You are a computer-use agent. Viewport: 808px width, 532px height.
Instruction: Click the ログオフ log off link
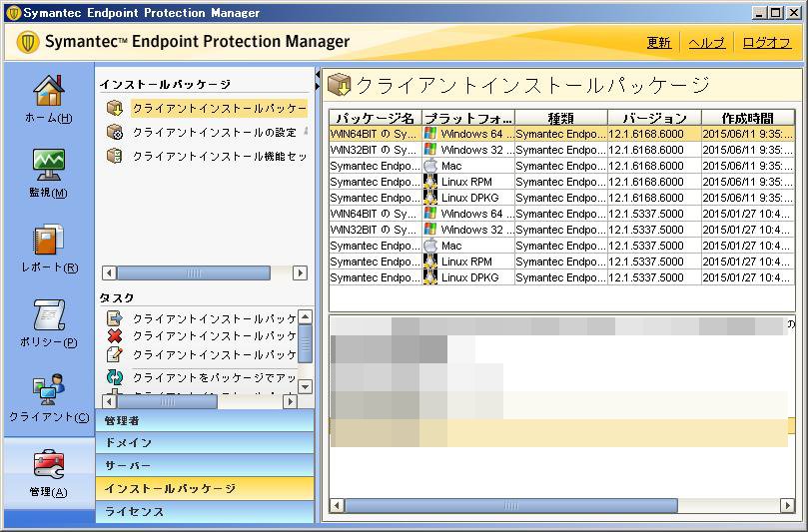click(766, 42)
